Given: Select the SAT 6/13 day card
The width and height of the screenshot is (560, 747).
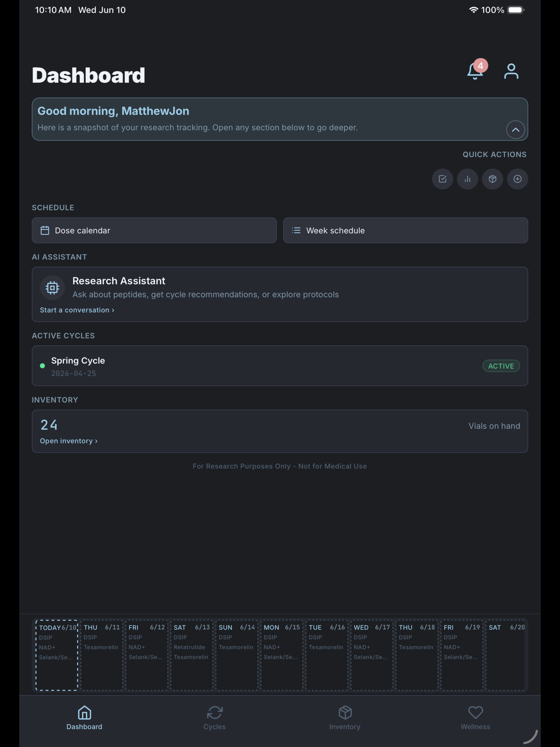Looking at the screenshot, I should [x=192, y=655].
